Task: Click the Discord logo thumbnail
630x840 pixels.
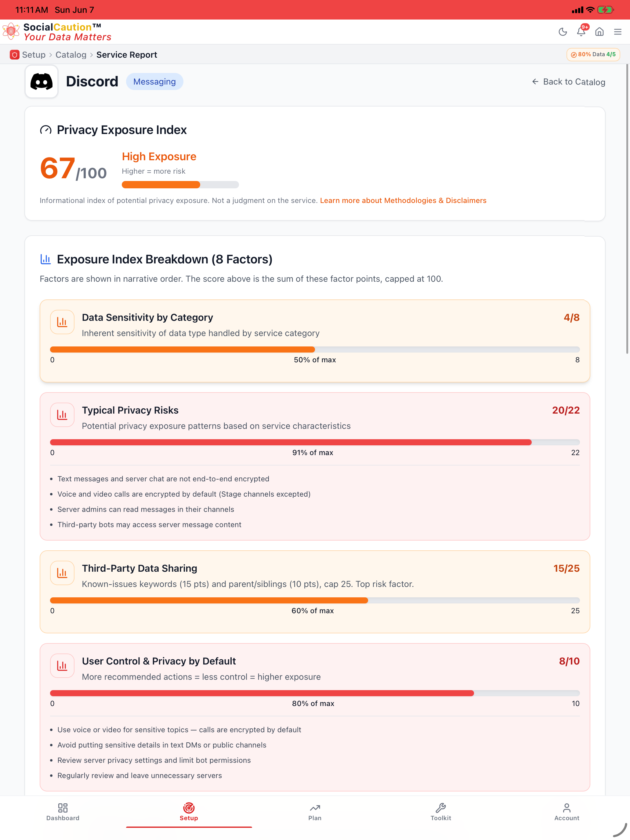Action: tap(42, 81)
